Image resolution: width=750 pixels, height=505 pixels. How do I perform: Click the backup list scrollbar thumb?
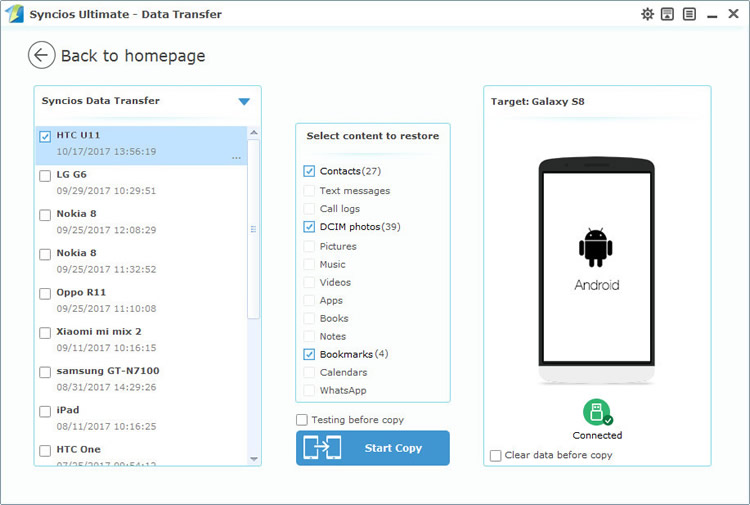254,229
